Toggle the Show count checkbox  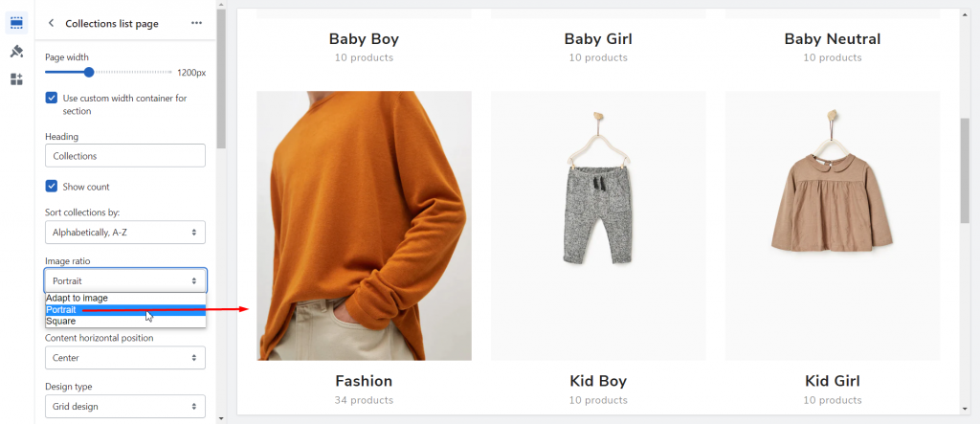52,187
